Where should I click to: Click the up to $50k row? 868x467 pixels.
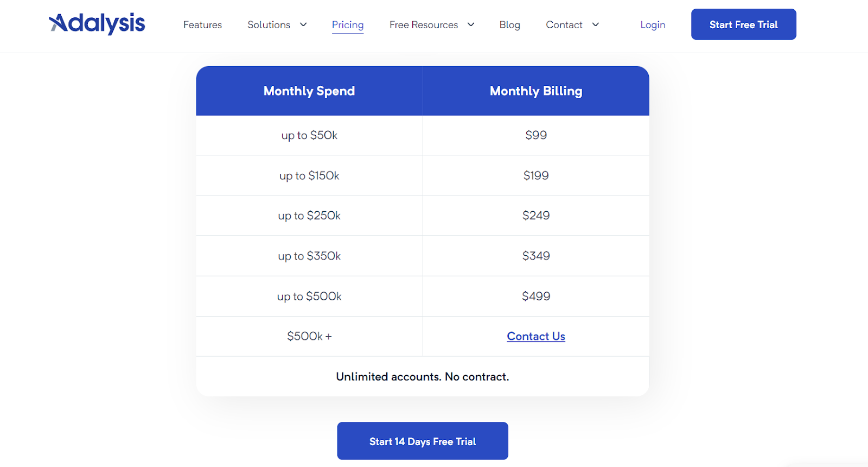423,135
